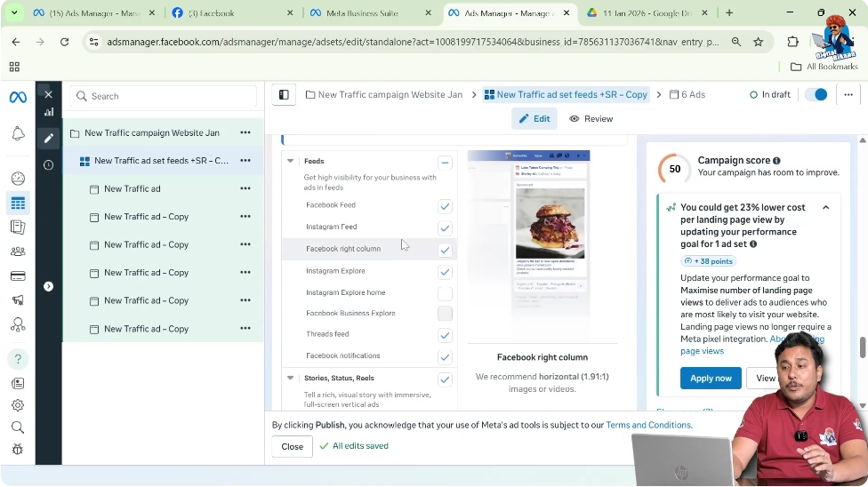Switch to the (3) Facebook browser tab
Image resolution: width=868 pixels, height=487 pixels.
232,12
